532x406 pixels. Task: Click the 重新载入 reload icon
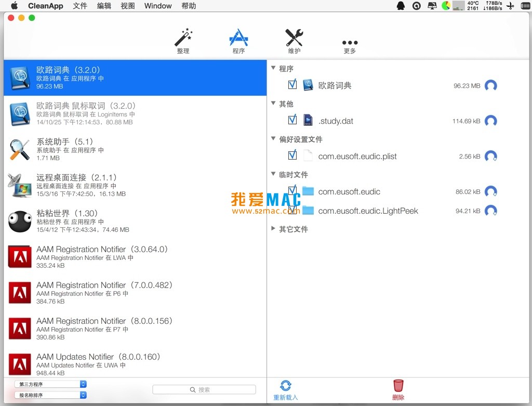(x=286, y=386)
